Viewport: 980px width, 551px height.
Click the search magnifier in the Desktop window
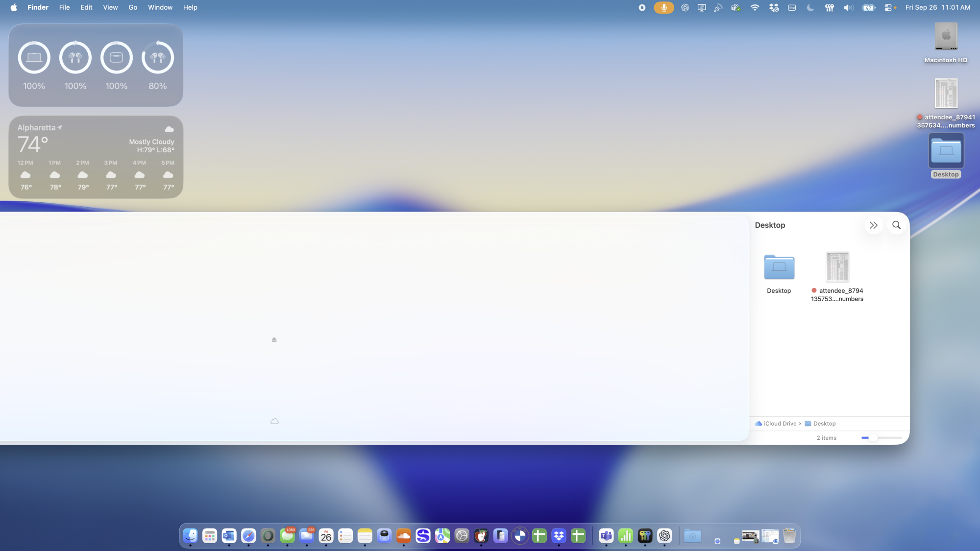click(x=896, y=225)
